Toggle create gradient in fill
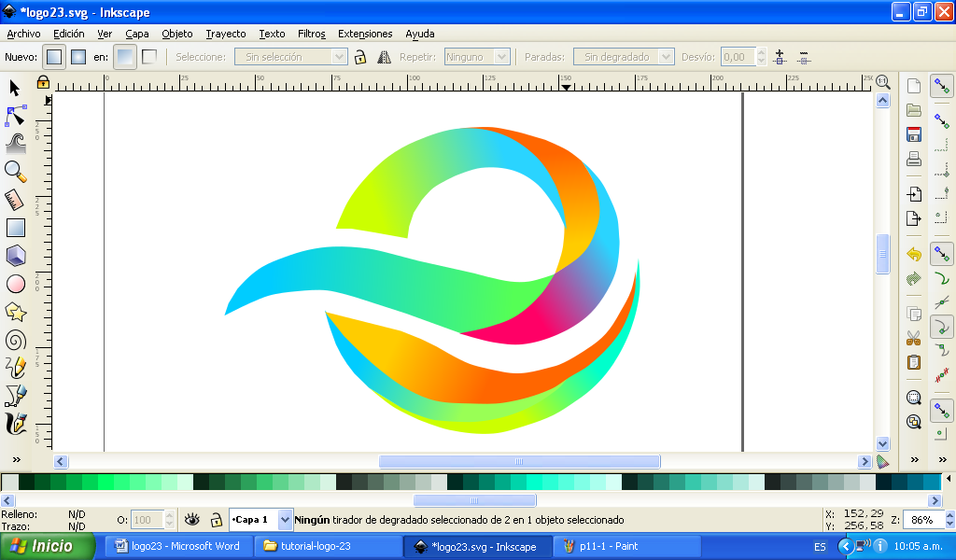The image size is (956, 560). tap(124, 57)
